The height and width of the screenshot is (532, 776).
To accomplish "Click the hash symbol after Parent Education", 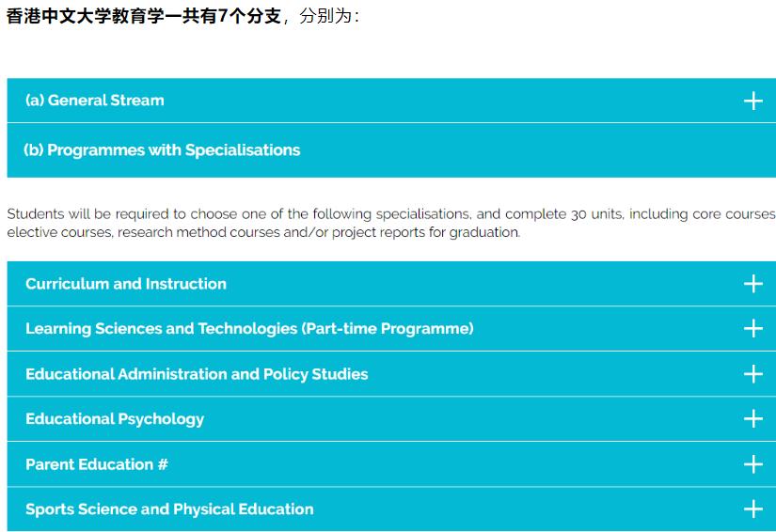I will coord(164,464).
